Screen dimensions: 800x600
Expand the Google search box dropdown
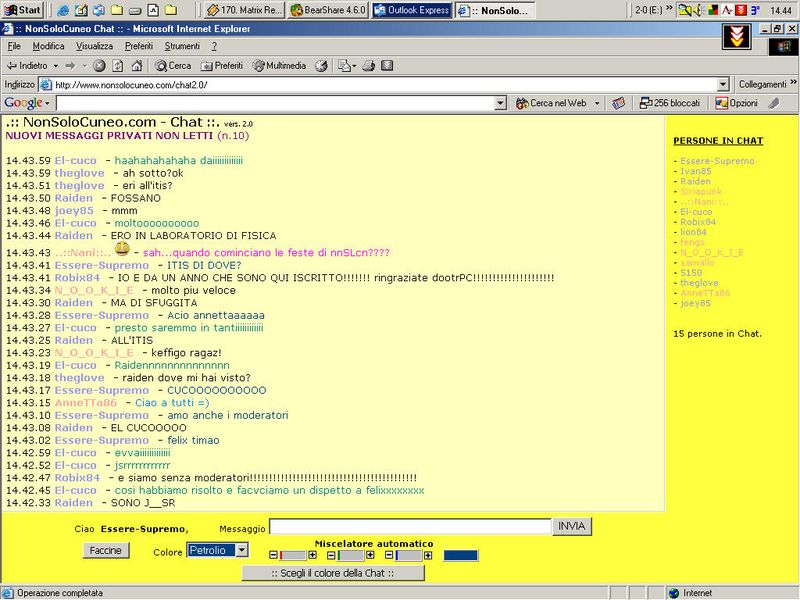[x=500, y=103]
